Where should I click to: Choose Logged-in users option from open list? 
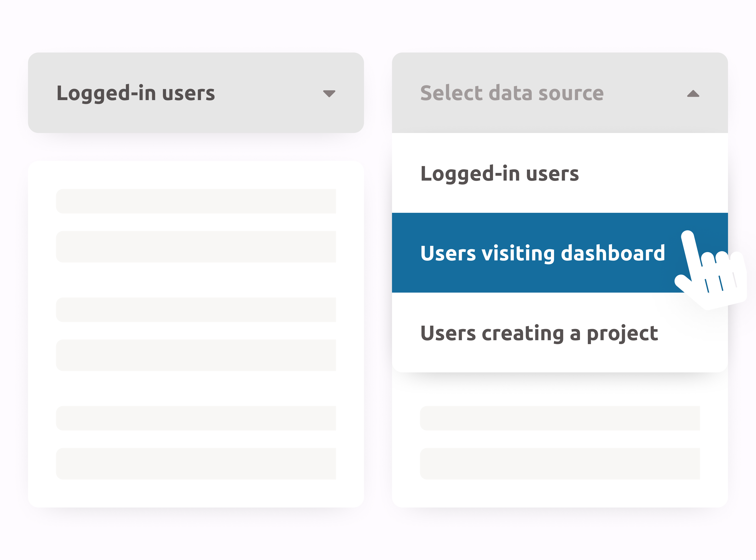pyautogui.click(x=499, y=174)
